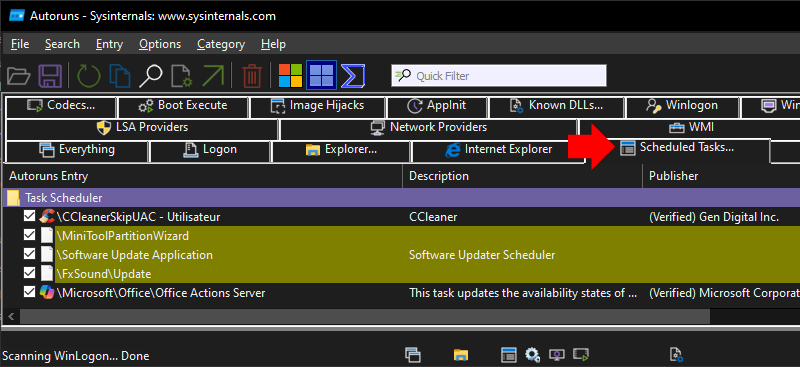Screen dimensions: 800x367
Task: Click the Services gear icon in the status bar
Action: (532, 354)
